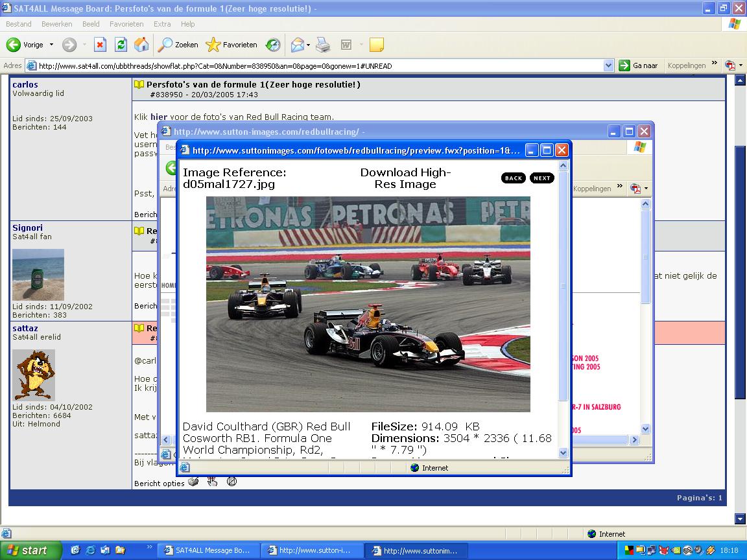The width and height of the screenshot is (747, 560).
Task: Expand the address bar URL dropdown
Action: [x=608, y=65]
